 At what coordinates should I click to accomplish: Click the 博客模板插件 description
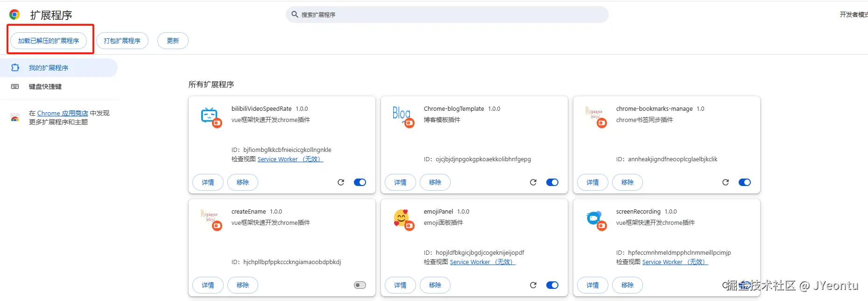442,120
